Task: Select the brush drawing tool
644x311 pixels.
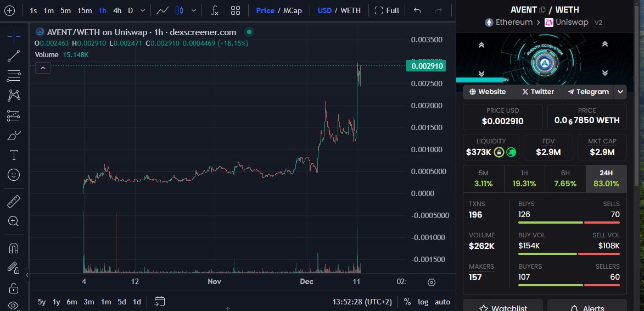Action: (14, 135)
